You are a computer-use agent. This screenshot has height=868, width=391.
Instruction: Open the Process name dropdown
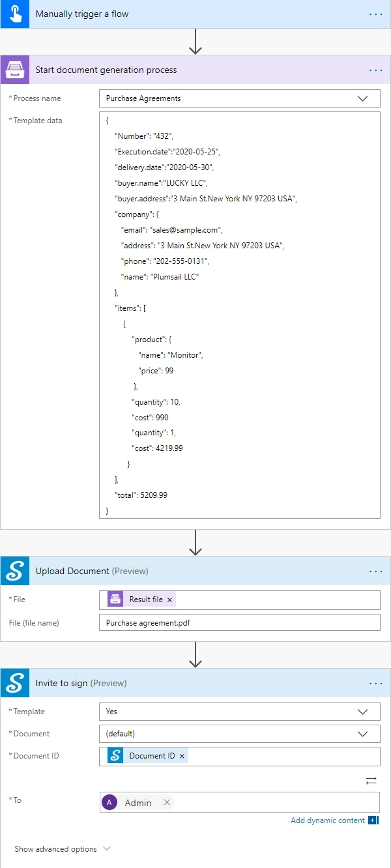[239, 98]
